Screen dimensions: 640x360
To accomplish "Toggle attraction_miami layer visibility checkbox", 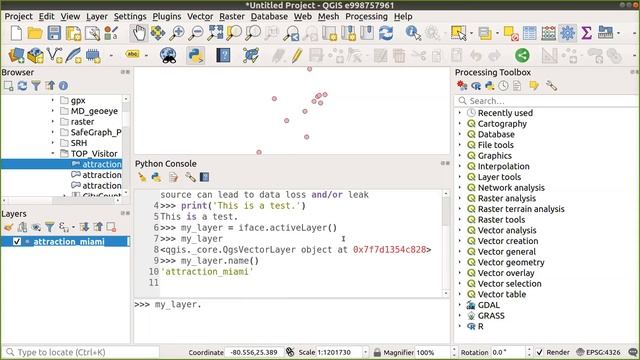I will (x=17, y=242).
